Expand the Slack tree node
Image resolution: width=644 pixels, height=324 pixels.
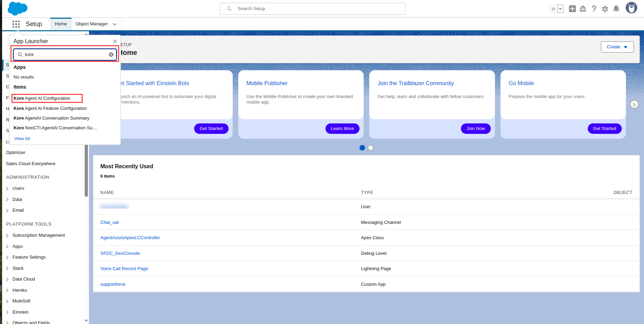point(7,269)
